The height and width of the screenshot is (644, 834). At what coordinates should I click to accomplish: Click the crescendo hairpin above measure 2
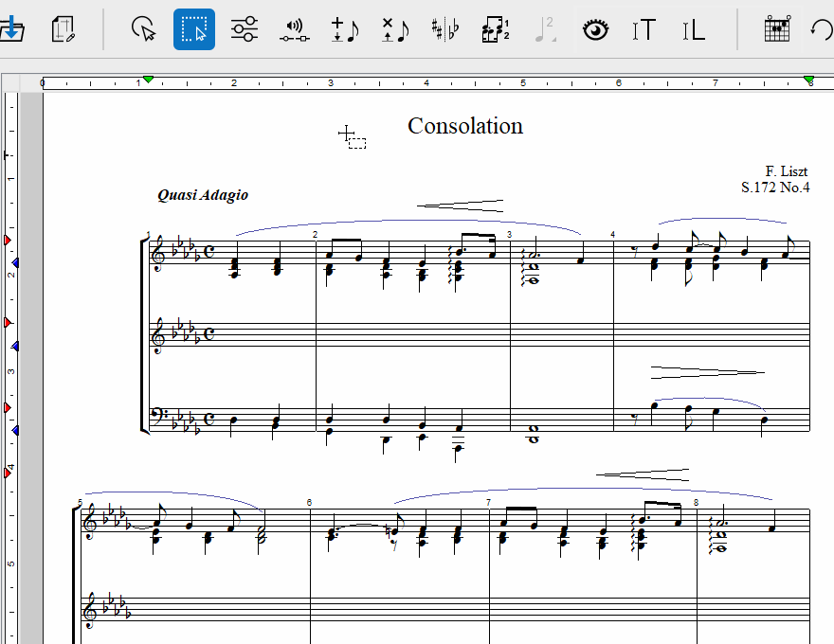tap(460, 206)
